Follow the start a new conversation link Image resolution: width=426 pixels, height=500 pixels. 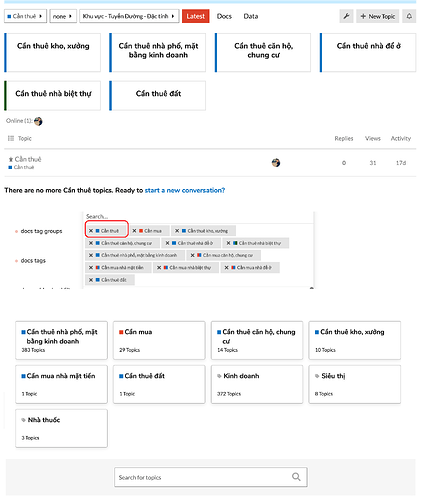point(185,190)
